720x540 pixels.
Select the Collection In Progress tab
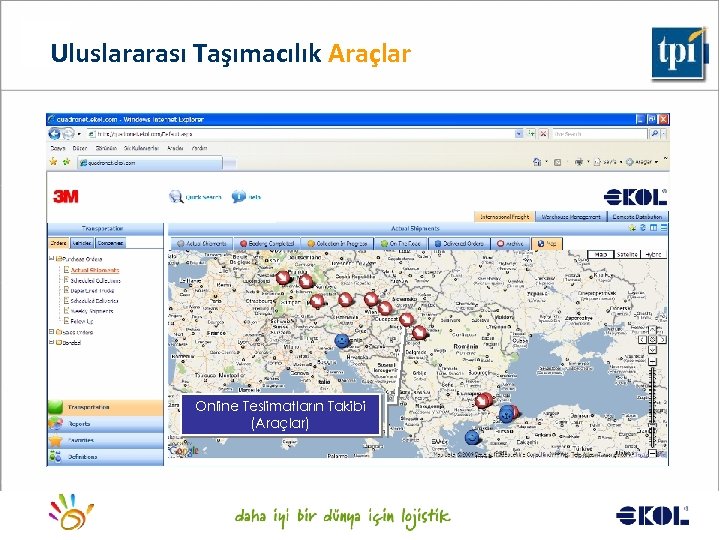(x=337, y=244)
